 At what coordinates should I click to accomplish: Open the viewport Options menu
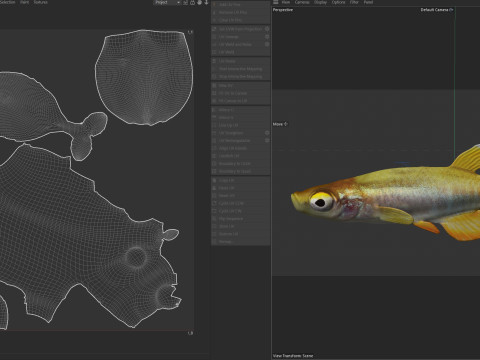pyautogui.click(x=338, y=2)
